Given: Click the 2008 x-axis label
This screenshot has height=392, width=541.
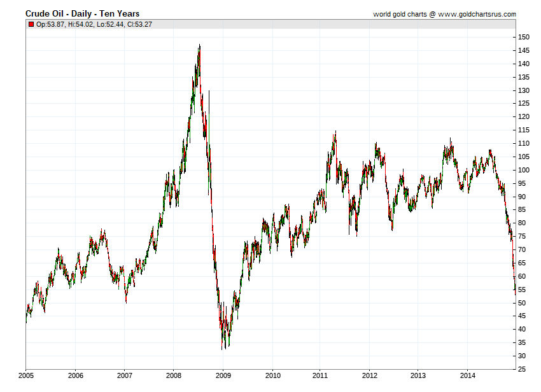Looking at the screenshot, I should pos(174,375).
